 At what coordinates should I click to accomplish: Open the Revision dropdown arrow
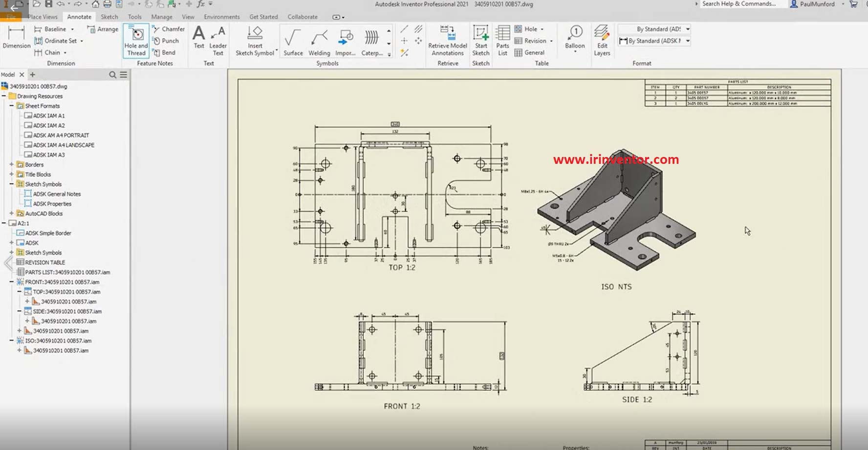(x=551, y=41)
